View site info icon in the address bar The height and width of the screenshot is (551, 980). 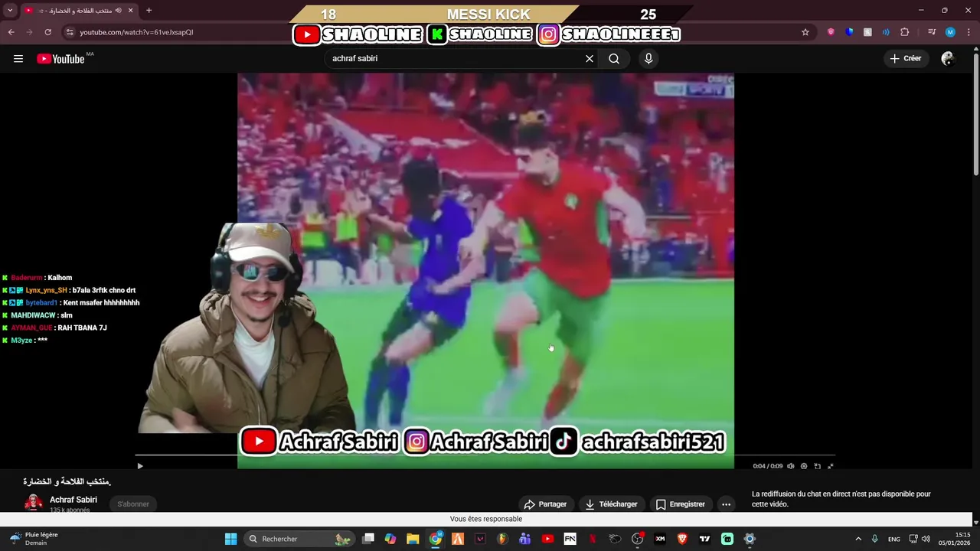coord(70,32)
